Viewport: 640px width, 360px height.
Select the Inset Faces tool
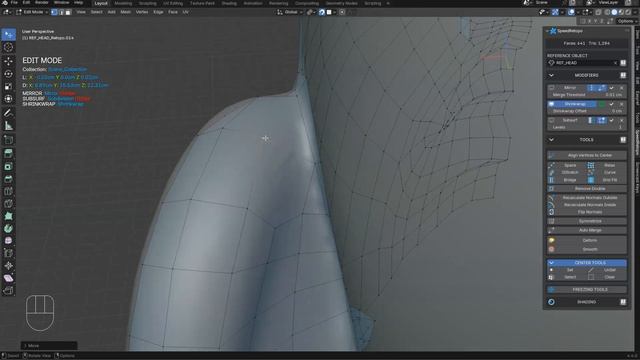click(9, 167)
